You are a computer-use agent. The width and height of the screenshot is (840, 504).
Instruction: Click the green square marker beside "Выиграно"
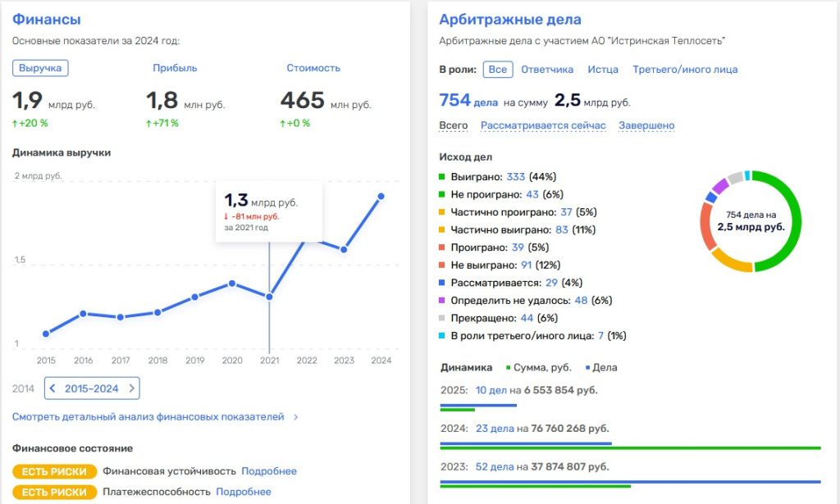(443, 177)
